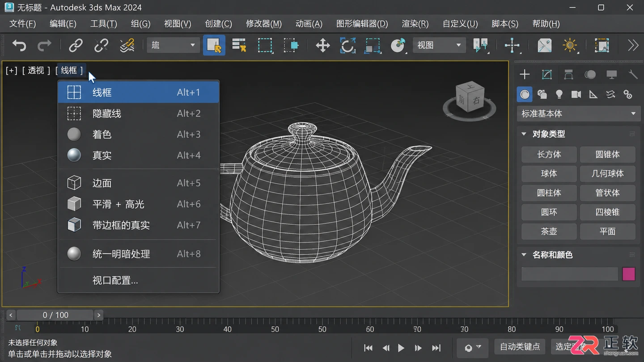Screen dimensions: 644x362
Task: Click the Undo arrow icon
Action: tap(19, 45)
